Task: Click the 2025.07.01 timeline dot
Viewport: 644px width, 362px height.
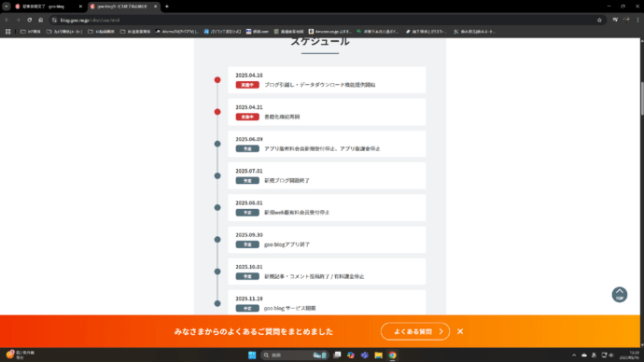Action: coord(217,175)
